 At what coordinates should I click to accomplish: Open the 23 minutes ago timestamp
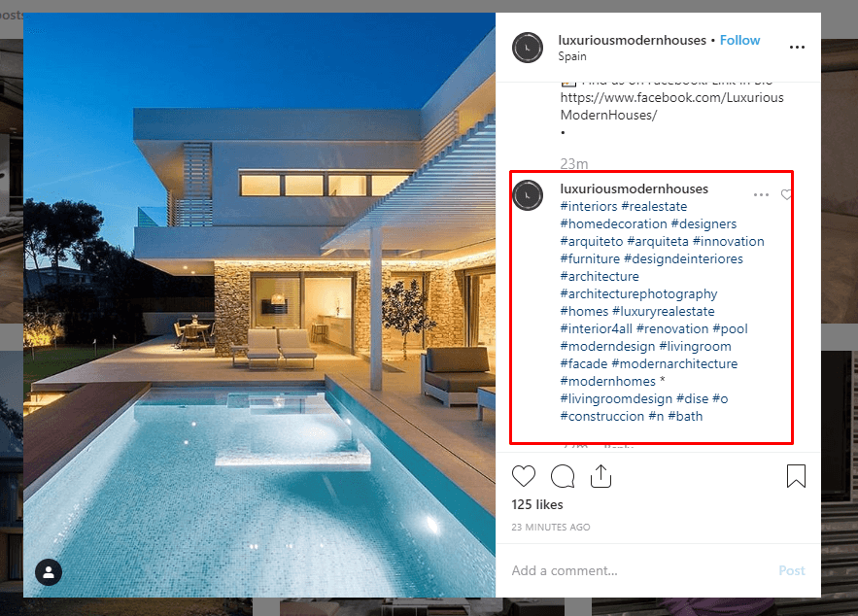(551, 527)
